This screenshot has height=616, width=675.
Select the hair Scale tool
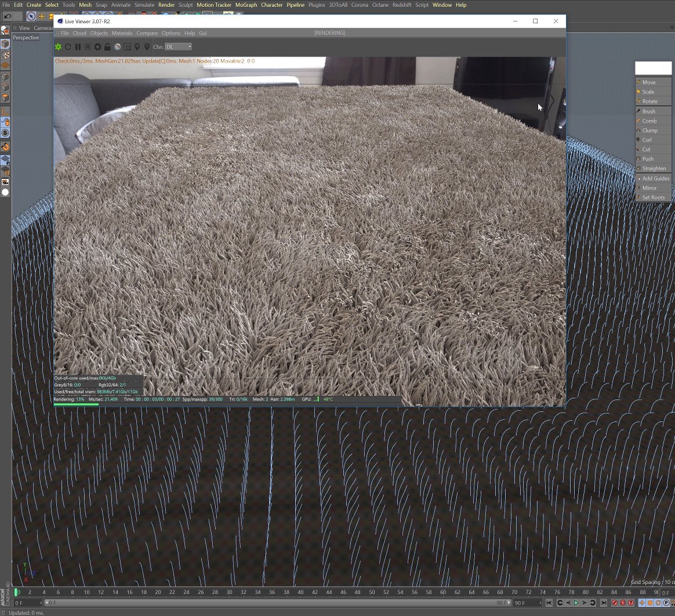click(x=653, y=92)
